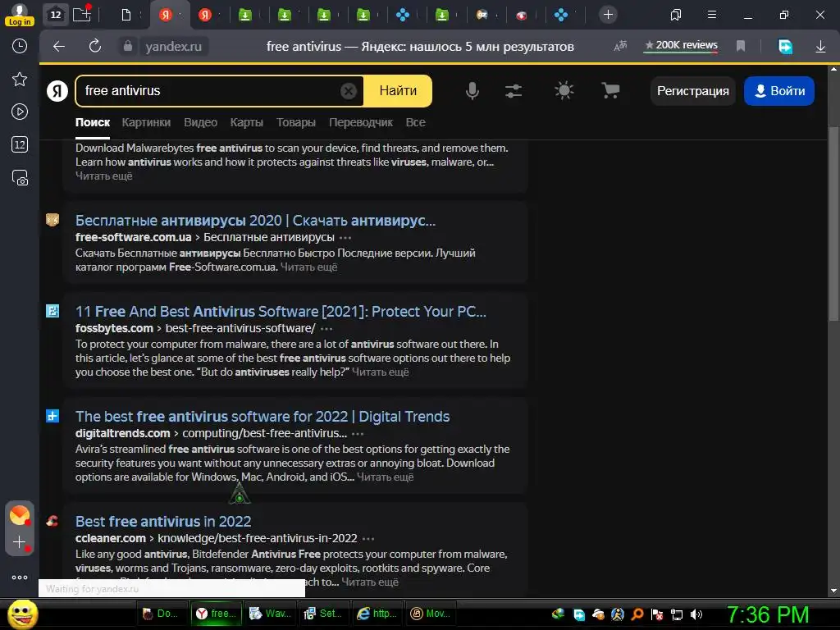The image size is (840, 630).
Task: Expand options dots next to fossbytes.com path
Action: 326,328
